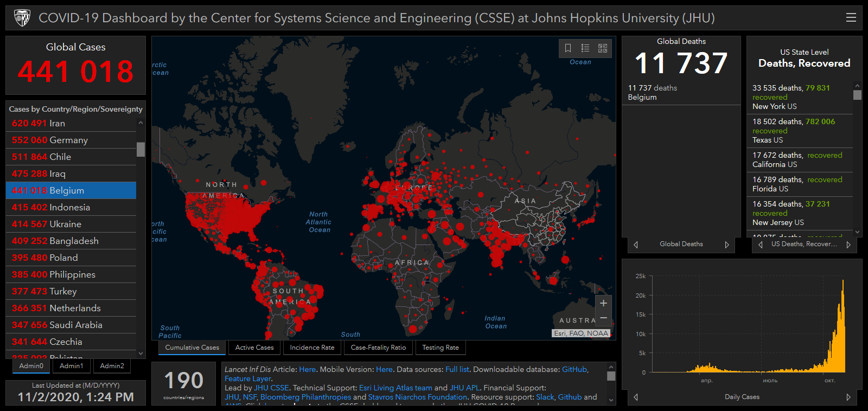The image size is (868, 411).
Task: Go to previous panel left of Global Deaths
Action: tap(636, 245)
